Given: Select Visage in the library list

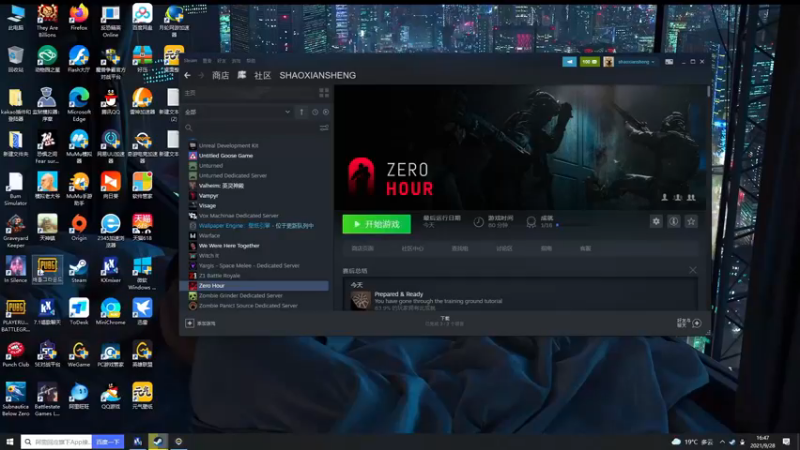Looking at the screenshot, I should [x=207, y=206].
